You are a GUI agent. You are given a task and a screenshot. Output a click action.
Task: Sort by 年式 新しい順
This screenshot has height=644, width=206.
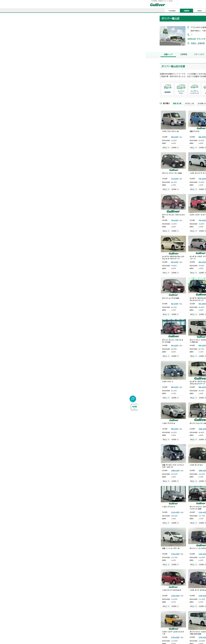(x=189, y=103)
